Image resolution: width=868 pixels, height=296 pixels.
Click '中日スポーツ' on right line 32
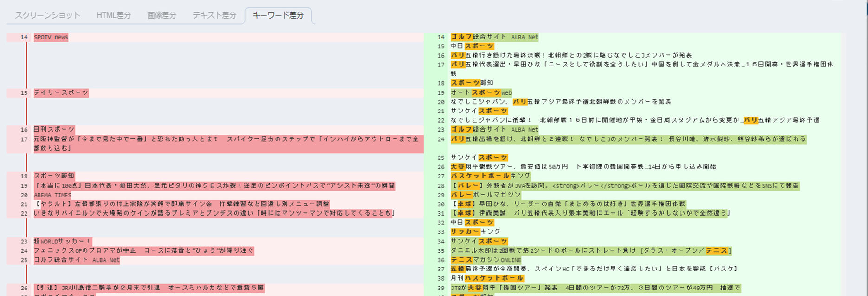click(472, 223)
